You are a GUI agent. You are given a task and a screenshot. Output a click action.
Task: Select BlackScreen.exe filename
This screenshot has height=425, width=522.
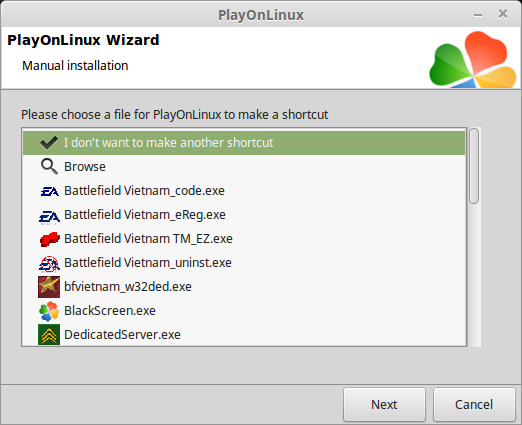[110, 311]
